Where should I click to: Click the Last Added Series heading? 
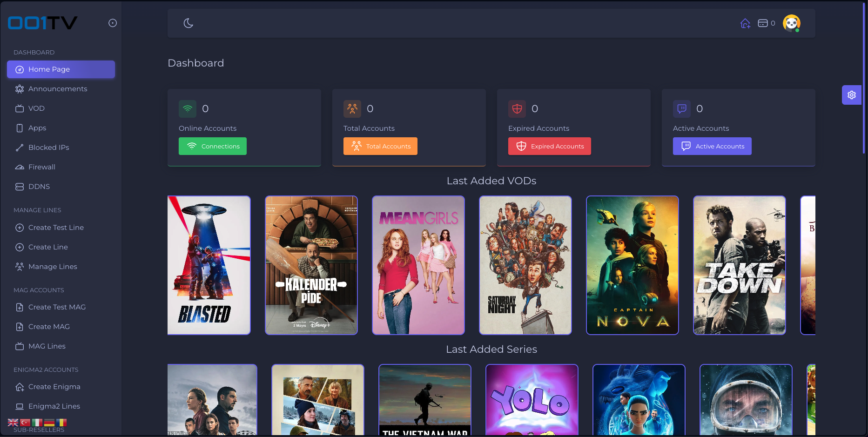coord(491,350)
